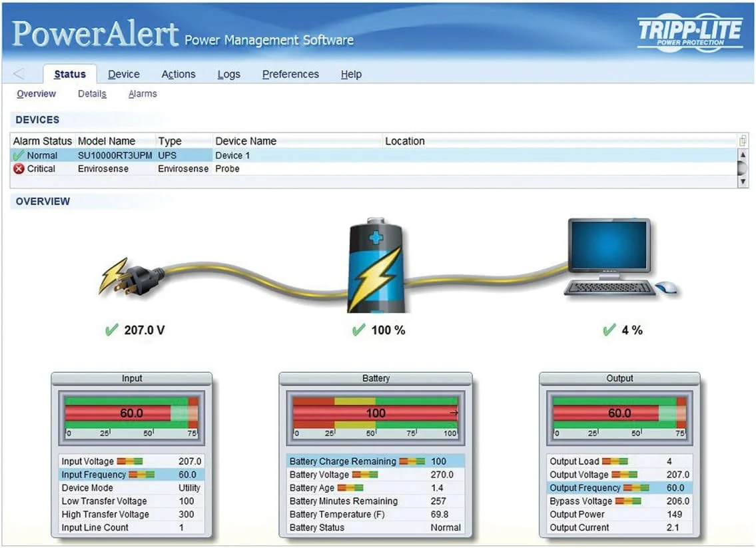Click the up arrow on the device list scrollbar
The width and height of the screenshot is (756, 548).
[741, 154]
